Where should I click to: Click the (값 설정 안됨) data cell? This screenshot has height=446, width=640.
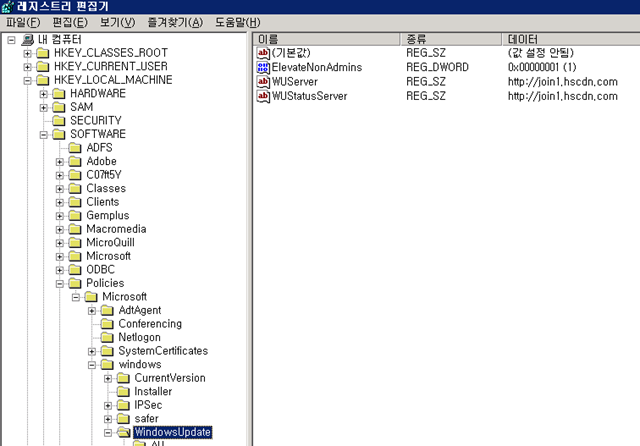point(540,53)
